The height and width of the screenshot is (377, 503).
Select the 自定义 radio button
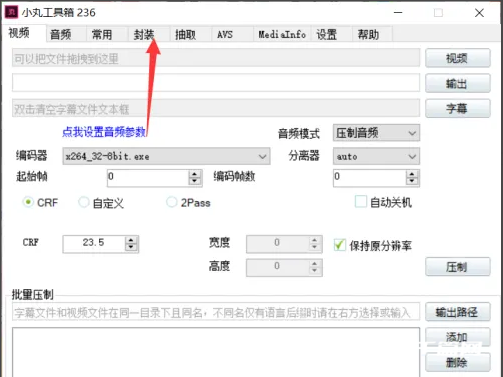pos(84,202)
